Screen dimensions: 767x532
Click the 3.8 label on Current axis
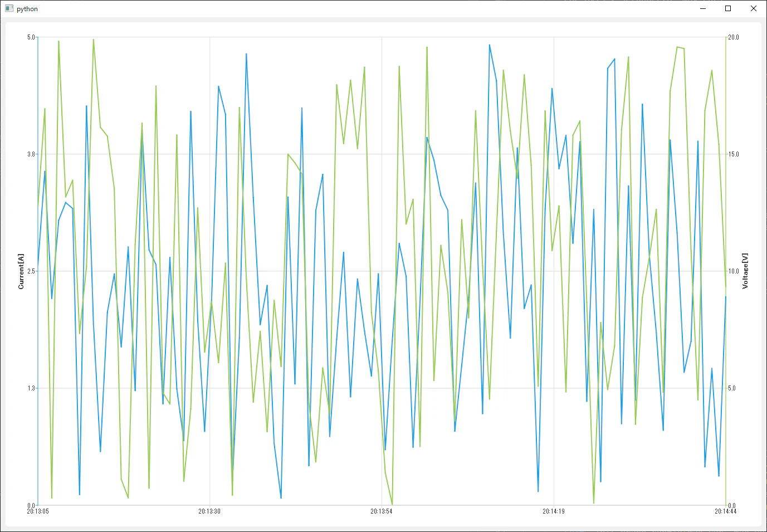point(31,154)
